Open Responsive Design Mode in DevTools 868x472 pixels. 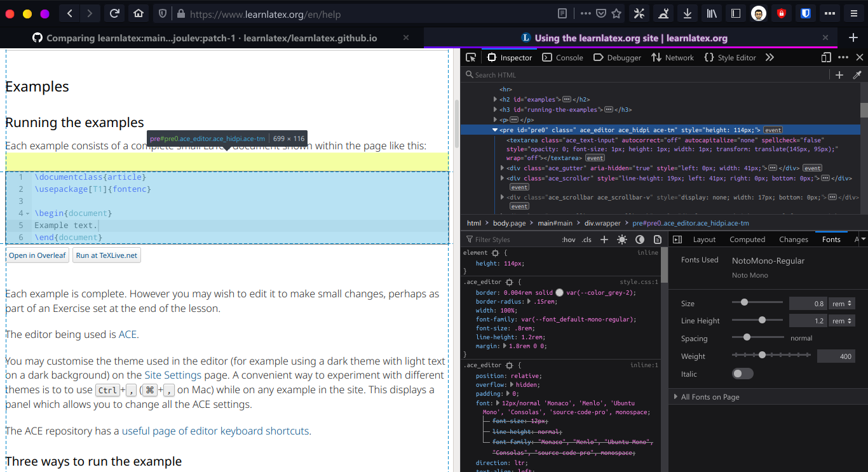(x=825, y=57)
